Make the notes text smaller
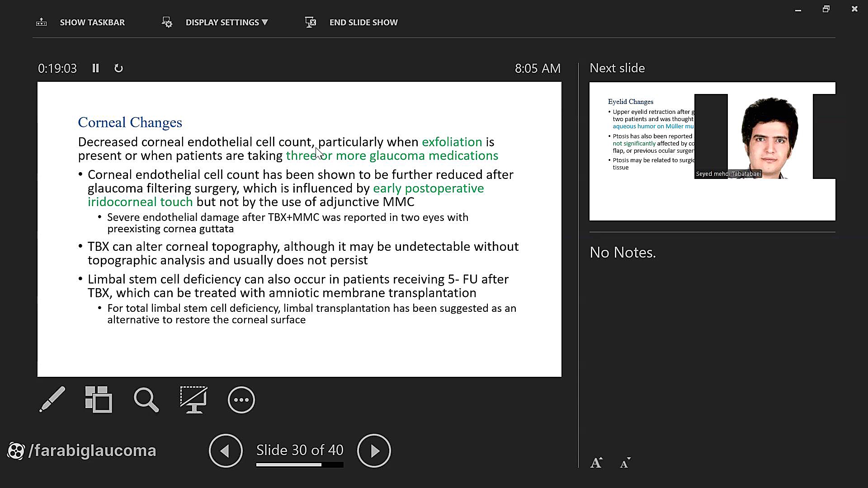 (x=625, y=463)
